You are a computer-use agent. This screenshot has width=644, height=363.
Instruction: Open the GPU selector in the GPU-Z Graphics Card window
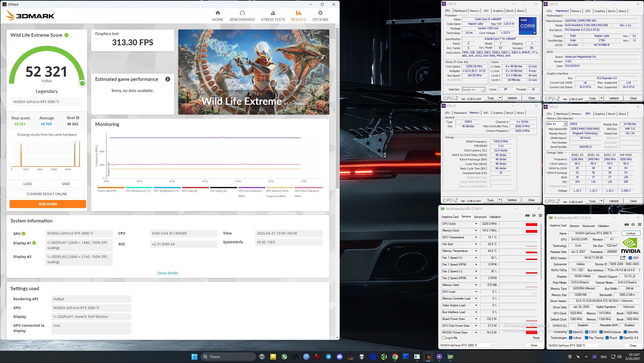pos(575,346)
